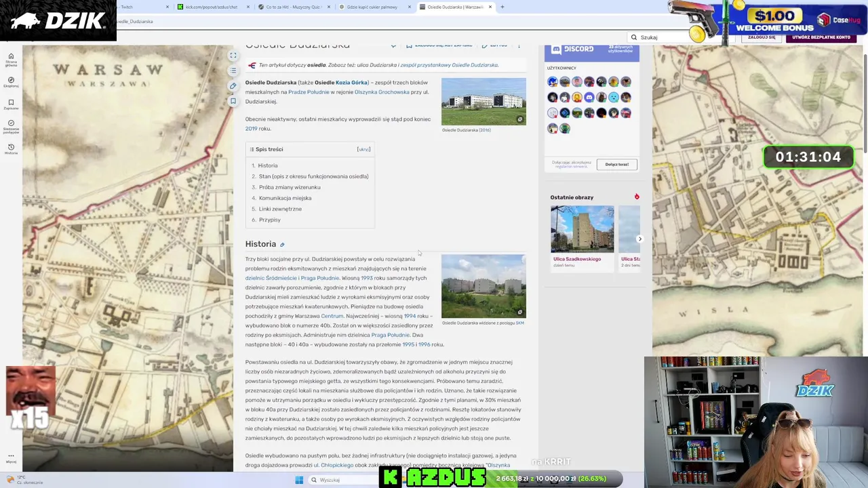Open the Więcej three-dots menu
The image size is (868, 488).
point(11,457)
